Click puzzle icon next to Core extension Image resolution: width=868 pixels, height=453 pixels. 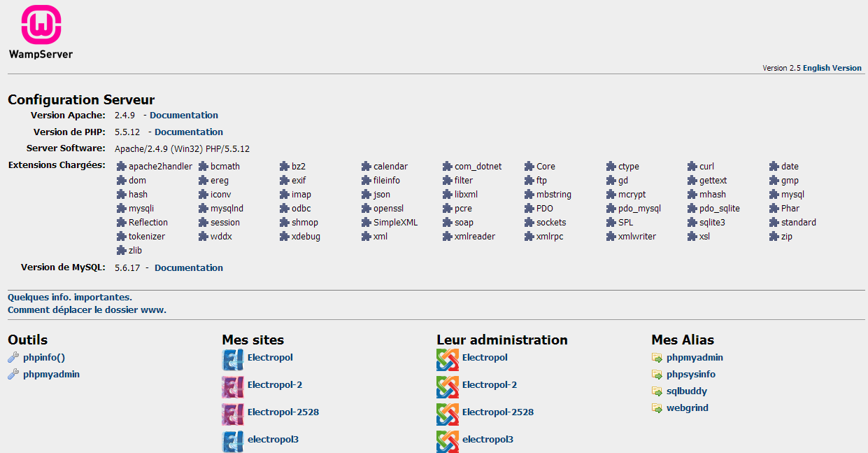click(x=529, y=167)
